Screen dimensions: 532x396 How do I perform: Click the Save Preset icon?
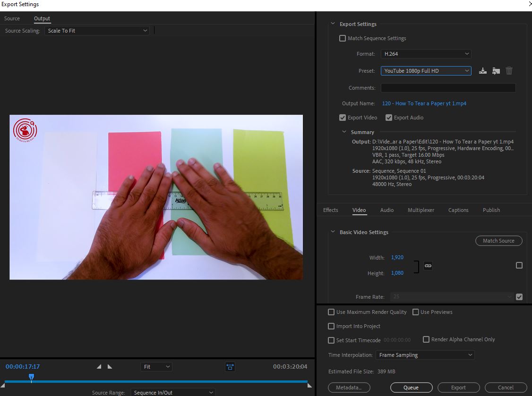tap(482, 71)
